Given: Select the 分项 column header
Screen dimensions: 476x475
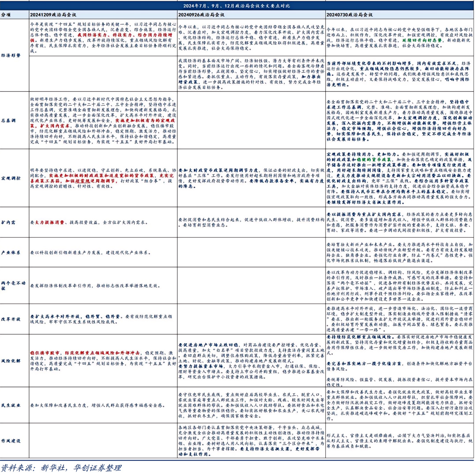Looking at the screenshot, I should coord(6,15).
